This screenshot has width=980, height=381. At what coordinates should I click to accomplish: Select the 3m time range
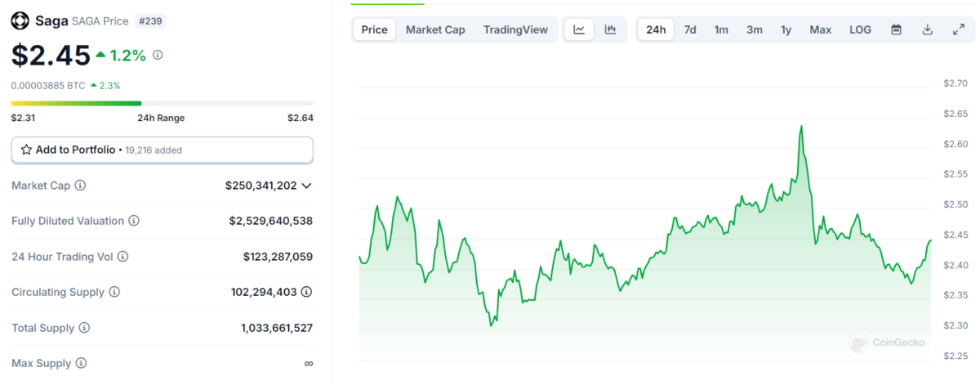pyautogui.click(x=755, y=29)
